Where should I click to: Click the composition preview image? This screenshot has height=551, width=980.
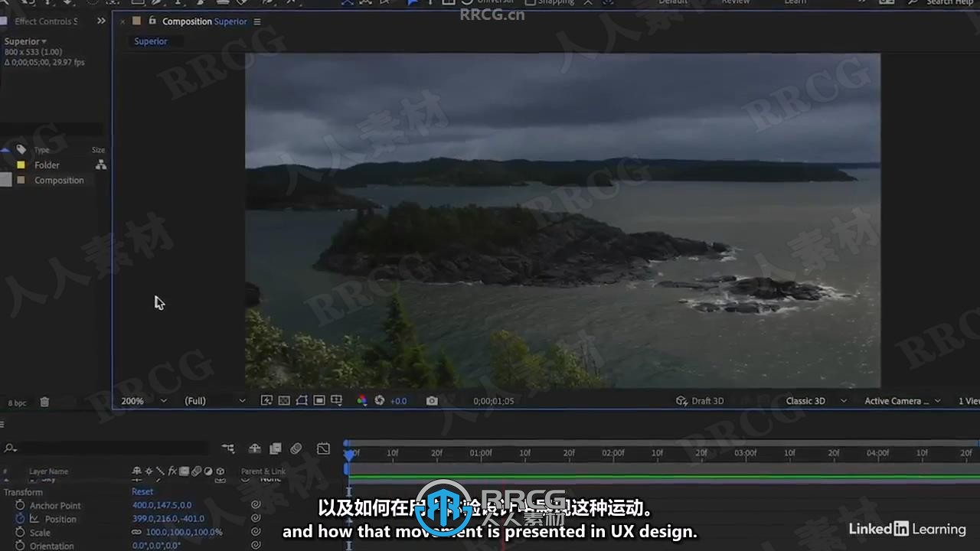point(563,220)
